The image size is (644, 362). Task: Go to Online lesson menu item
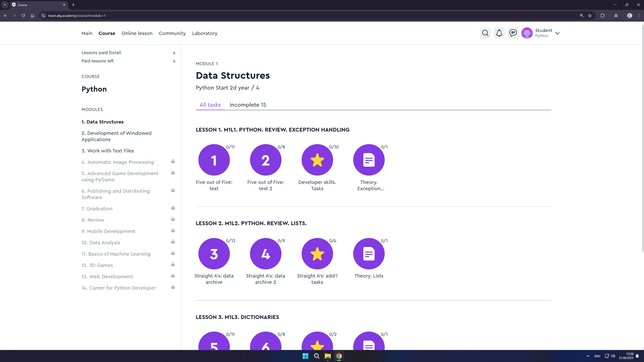tap(137, 33)
